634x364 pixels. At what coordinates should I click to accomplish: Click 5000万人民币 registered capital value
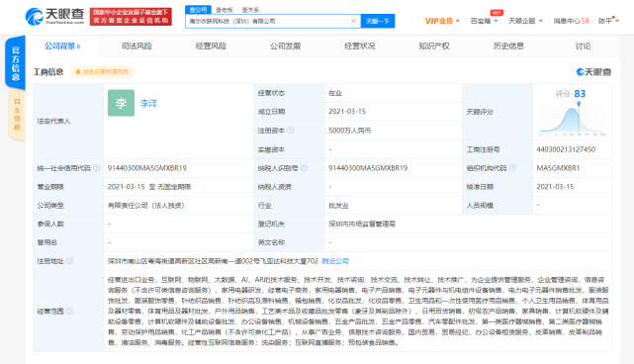350,131
